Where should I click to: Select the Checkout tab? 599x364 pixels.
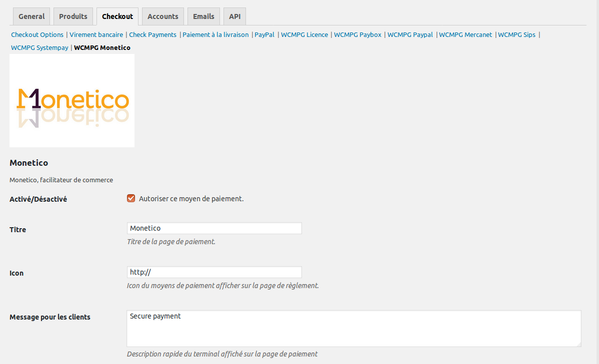(117, 16)
